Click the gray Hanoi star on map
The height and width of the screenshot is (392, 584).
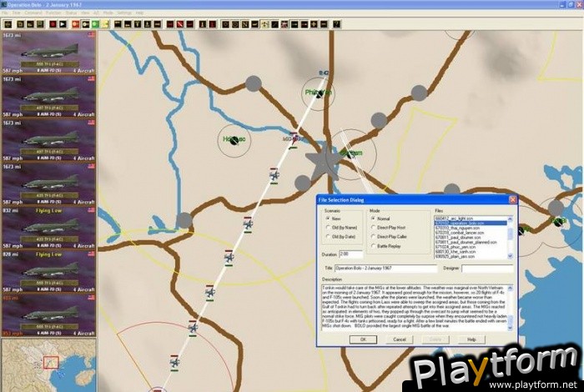pos(323,162)
